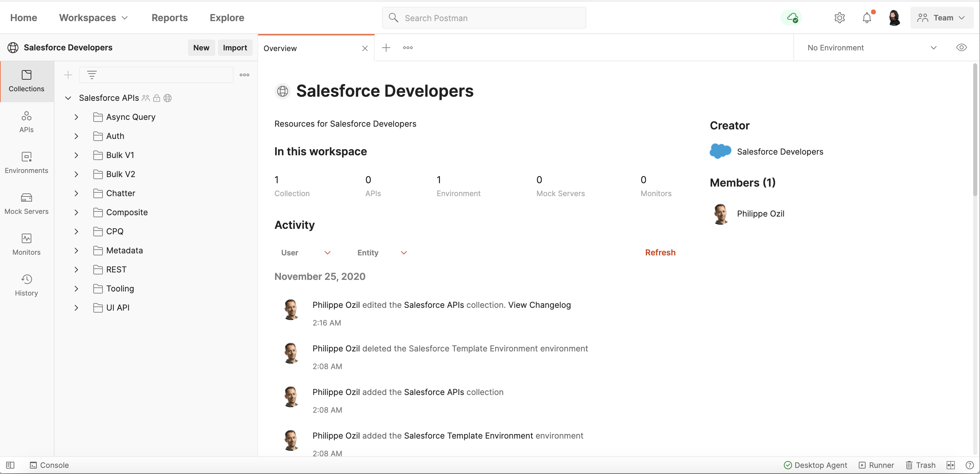Click the 1 Collection count

(x=292, y=186)
